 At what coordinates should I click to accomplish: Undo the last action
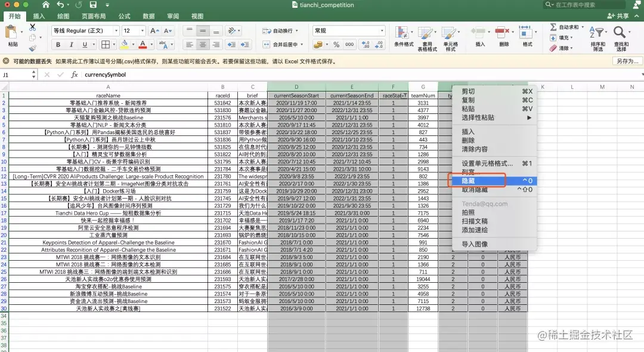pyautogui.click(x=60, y=5)
